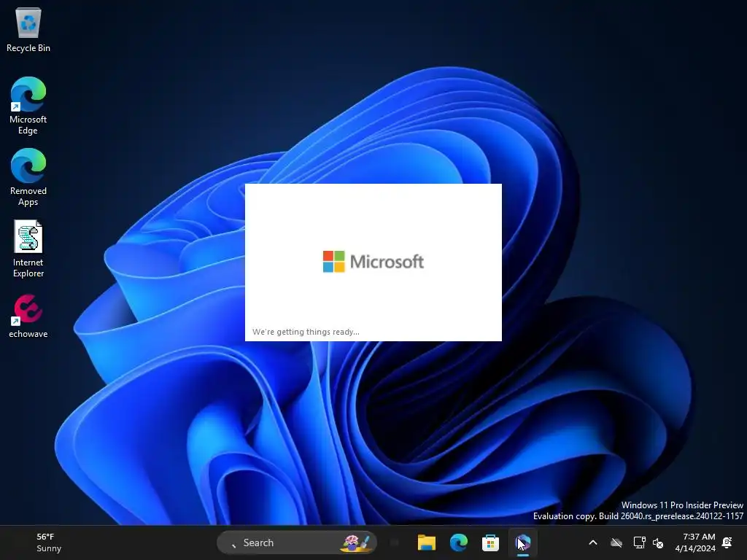Open Microsoft Store from the taskbar
747x560 pixels.
[x=490, y=542]
